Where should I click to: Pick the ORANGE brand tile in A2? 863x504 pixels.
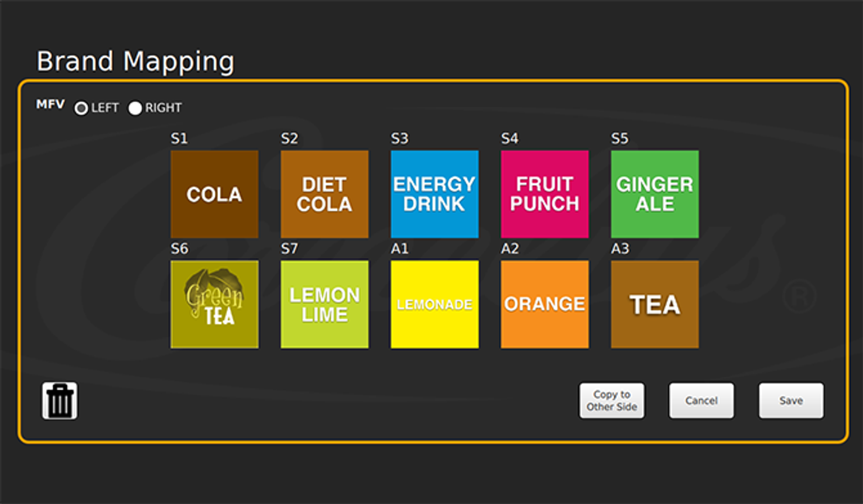[x=544, y=304]
